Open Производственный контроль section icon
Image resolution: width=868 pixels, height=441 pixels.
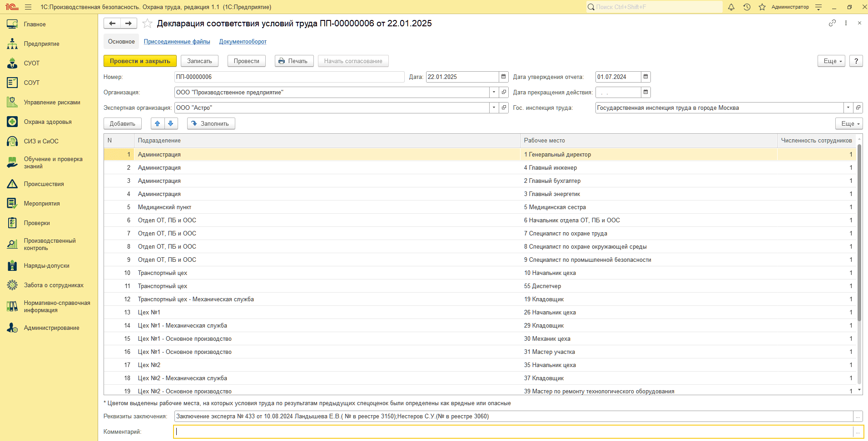coord(12,245)
